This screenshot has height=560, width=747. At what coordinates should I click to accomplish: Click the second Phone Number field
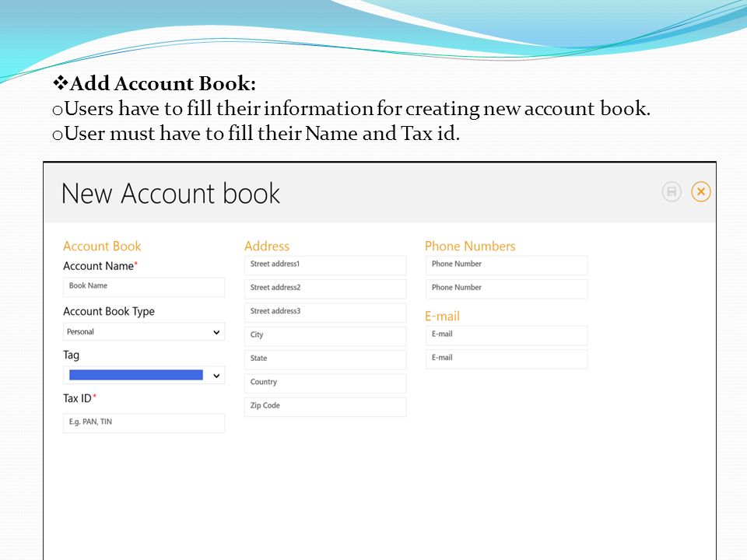[507, 289]
